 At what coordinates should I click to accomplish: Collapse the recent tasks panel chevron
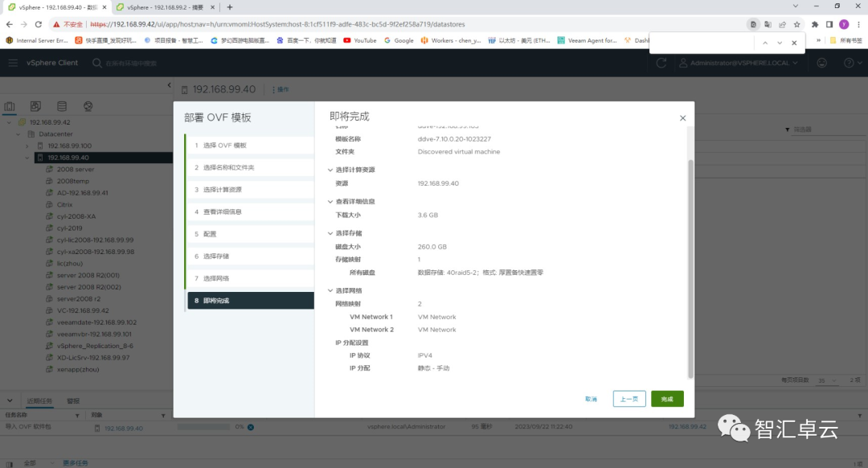(x=10, y=400)
